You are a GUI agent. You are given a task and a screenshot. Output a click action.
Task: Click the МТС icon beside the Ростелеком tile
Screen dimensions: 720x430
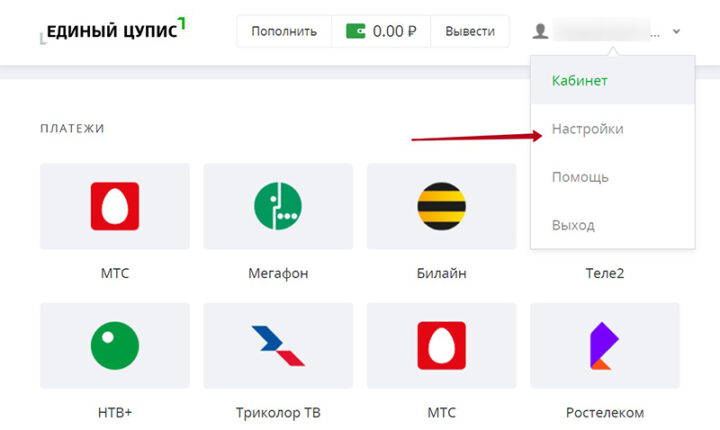pos(441,346)
